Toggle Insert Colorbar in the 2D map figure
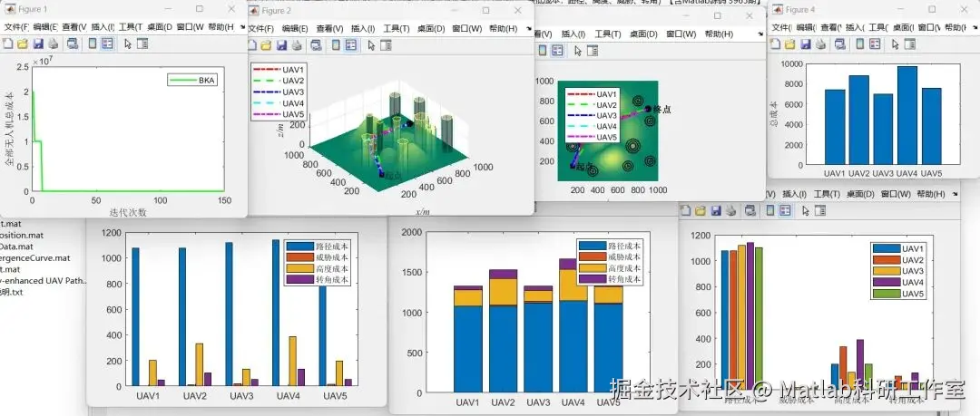980x416 pixels. (x=542, y=51)
